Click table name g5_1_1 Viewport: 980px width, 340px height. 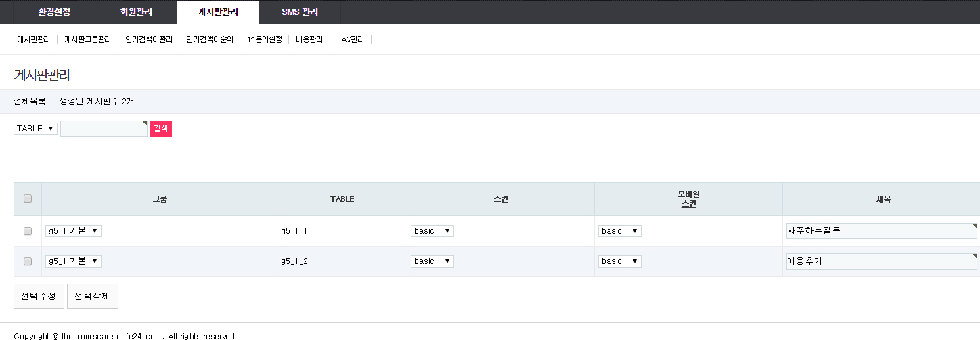(x=294, y=231)
